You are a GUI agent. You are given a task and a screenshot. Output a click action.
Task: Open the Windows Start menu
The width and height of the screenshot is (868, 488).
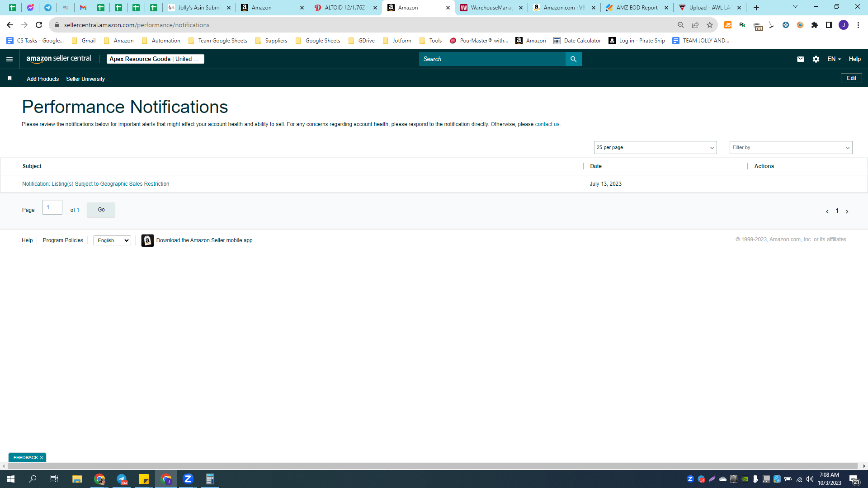click(x=11, y=479)
